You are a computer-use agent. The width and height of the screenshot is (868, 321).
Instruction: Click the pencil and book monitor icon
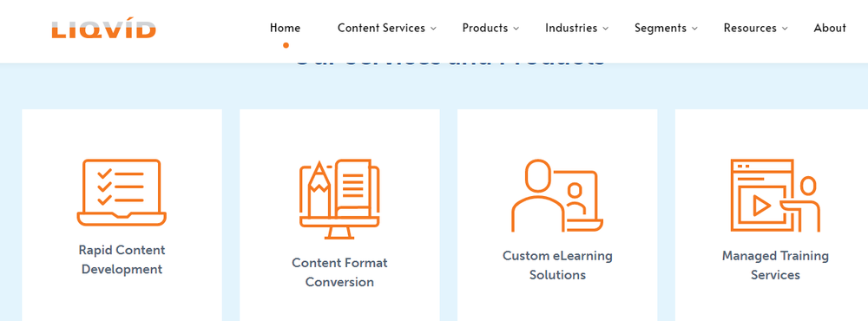coord(339,200)
